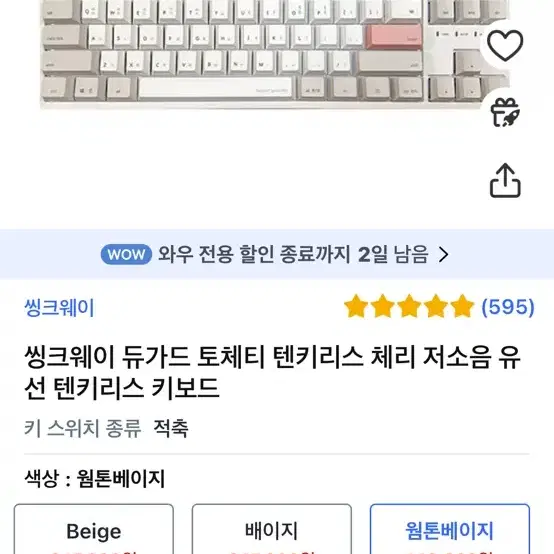The image size is (554, 554).
Task: Tap the share upload icon
Action: [505, 181]
